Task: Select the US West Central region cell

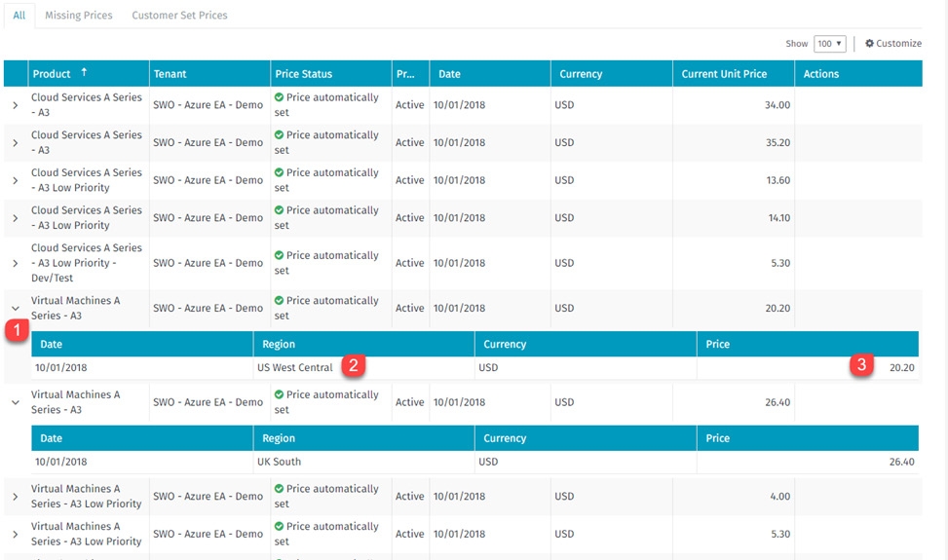Action: click(x=294, y=368)
